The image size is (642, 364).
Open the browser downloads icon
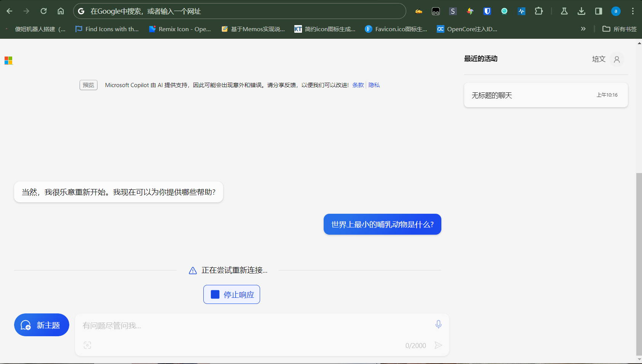581,11
